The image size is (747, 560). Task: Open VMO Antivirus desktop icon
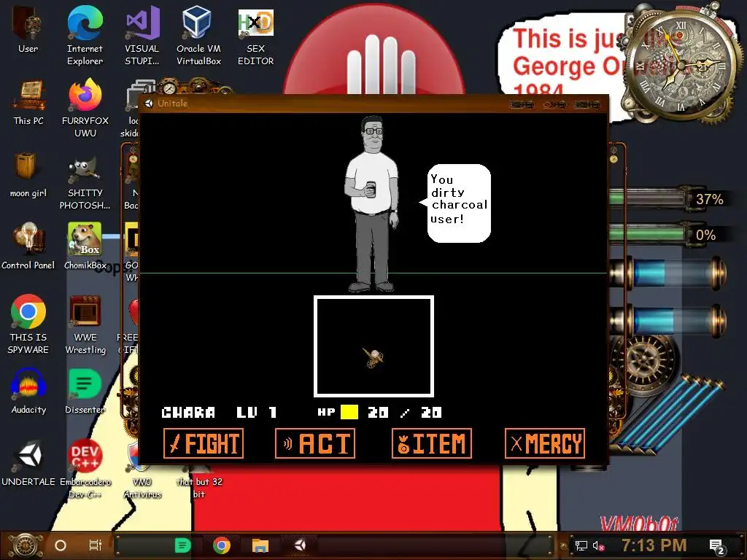click(142, 470)
